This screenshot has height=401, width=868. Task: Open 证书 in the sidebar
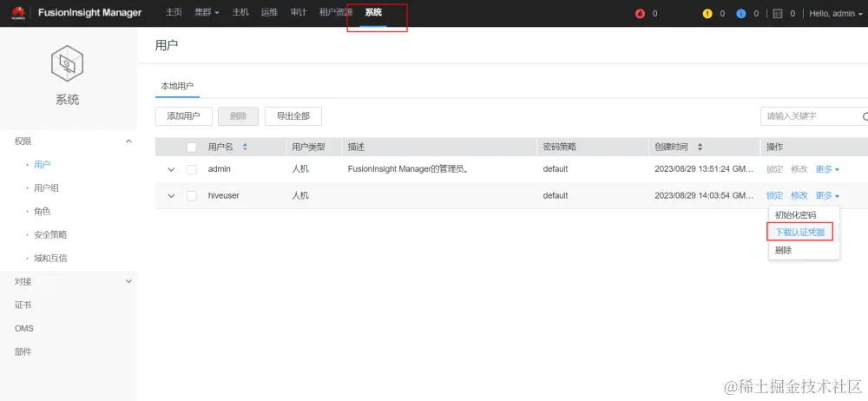click(x=23, y=306)
